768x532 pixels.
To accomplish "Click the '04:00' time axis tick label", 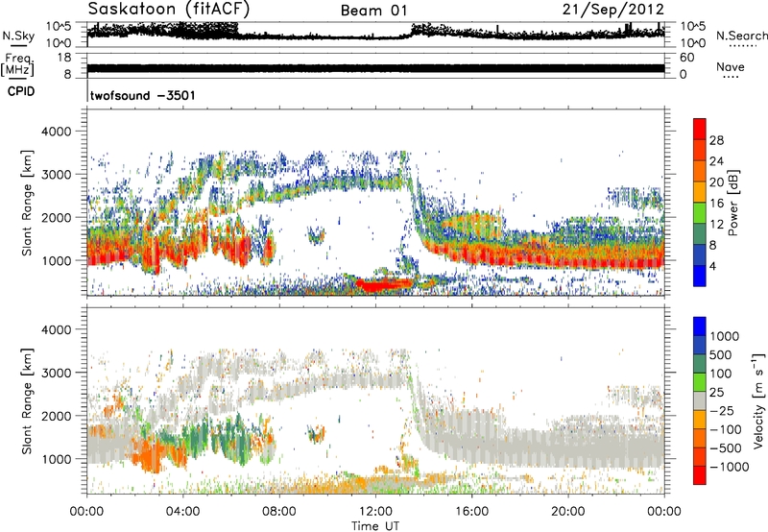I will pos(183,512).
